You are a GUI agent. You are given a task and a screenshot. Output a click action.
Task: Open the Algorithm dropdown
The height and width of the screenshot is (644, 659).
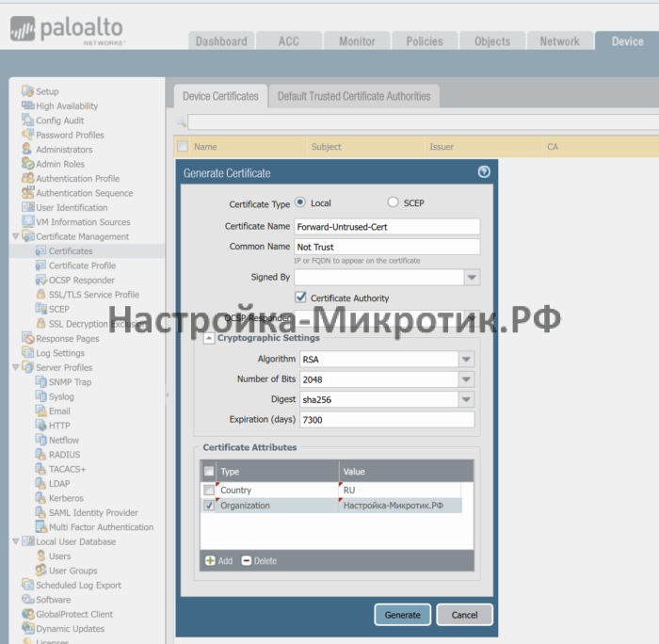point(466,360)
